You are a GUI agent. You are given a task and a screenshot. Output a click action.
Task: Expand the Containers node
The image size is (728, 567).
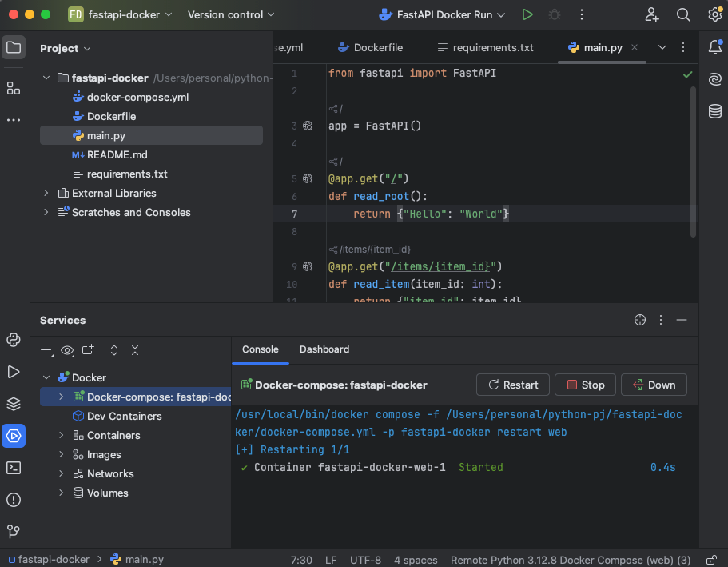click(62, 435)
